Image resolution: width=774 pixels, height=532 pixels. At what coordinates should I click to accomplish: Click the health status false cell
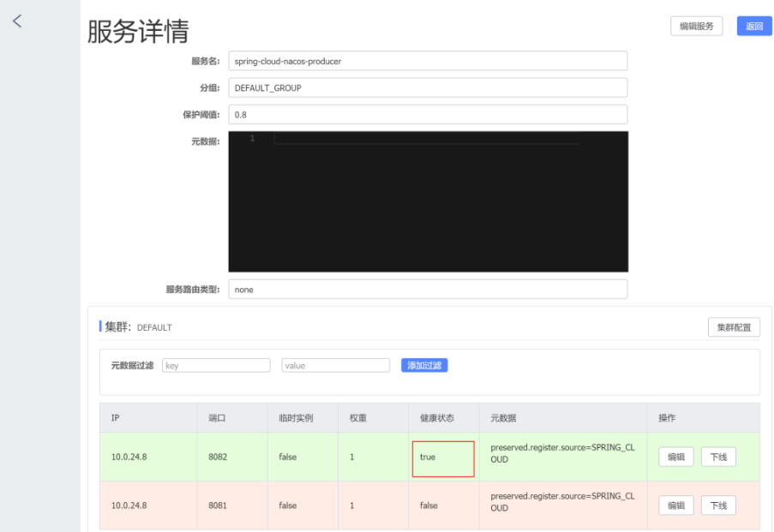[x=429, y=505]
